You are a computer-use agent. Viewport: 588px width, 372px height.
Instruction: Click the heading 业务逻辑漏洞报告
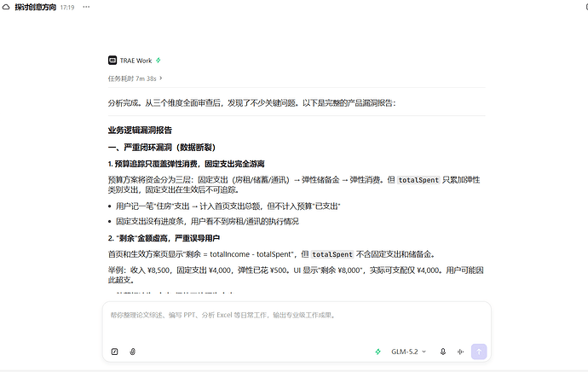[x=140, y=131]
